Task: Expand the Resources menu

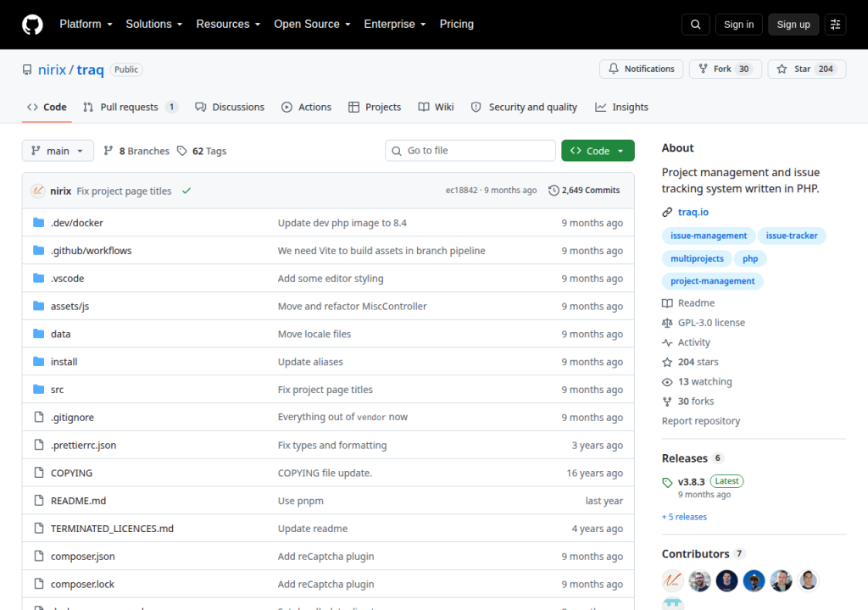Action: pyautogui.click(x=228, y=25)
